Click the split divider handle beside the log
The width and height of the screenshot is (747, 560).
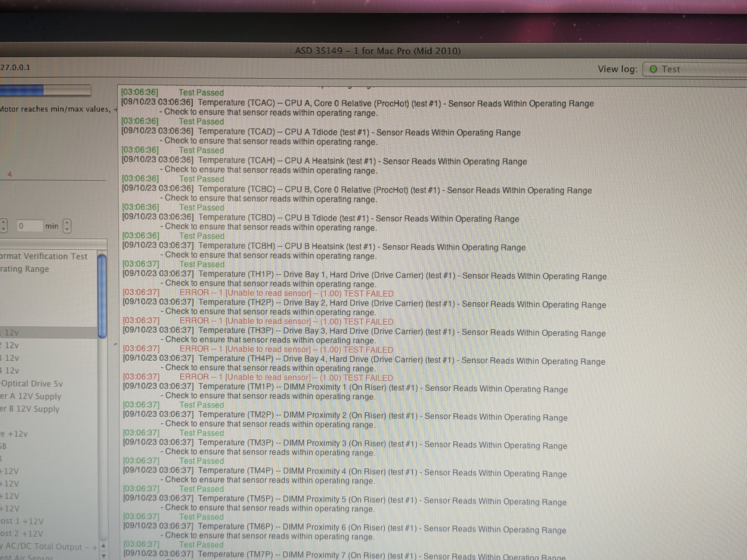(115, 344)
